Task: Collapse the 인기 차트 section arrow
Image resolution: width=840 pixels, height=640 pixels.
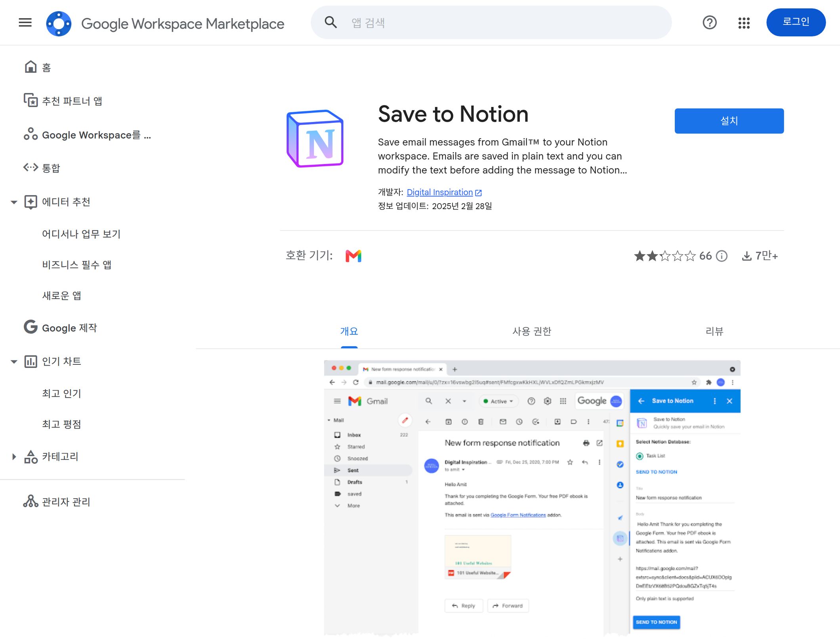Action: tap(14, 361)
